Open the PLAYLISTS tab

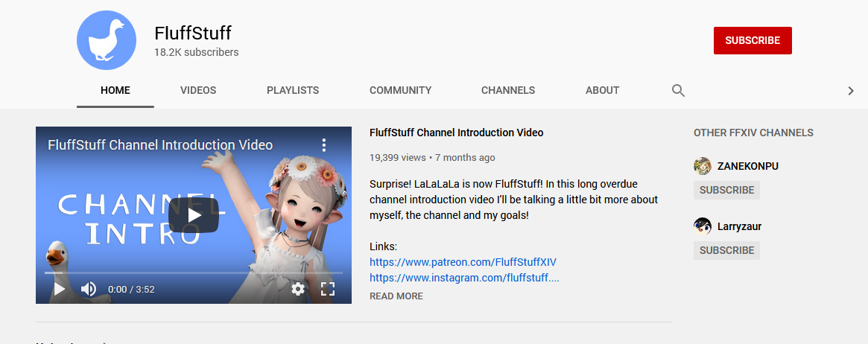point(293,90)
